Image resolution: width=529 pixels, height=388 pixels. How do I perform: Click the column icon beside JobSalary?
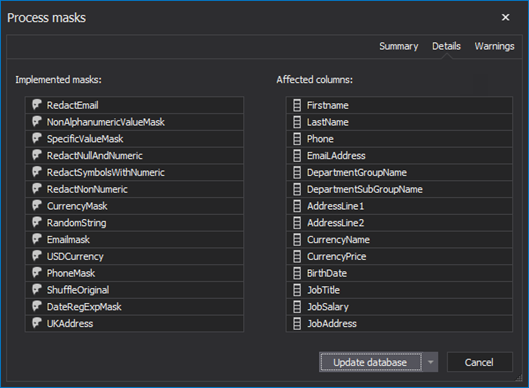pyautogui.click(x=297, y=307)
